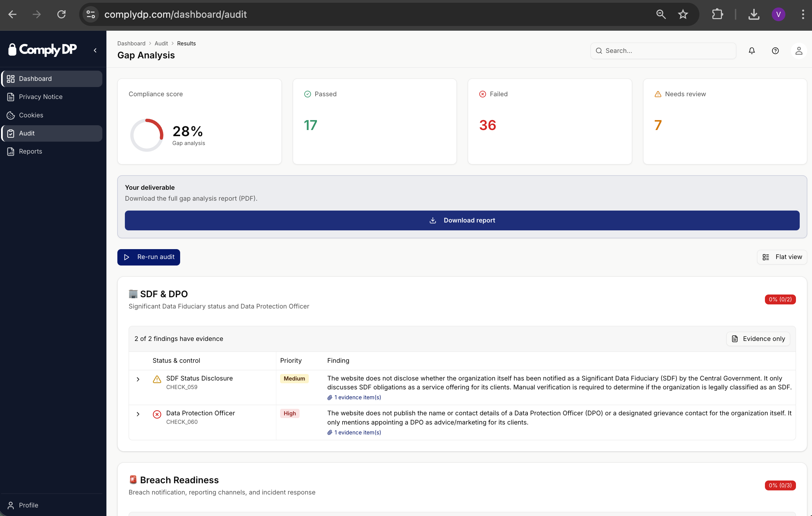812x516 pixels.
Task: Open 1 evidence item for CHECK_060
Action: point(358,432)
